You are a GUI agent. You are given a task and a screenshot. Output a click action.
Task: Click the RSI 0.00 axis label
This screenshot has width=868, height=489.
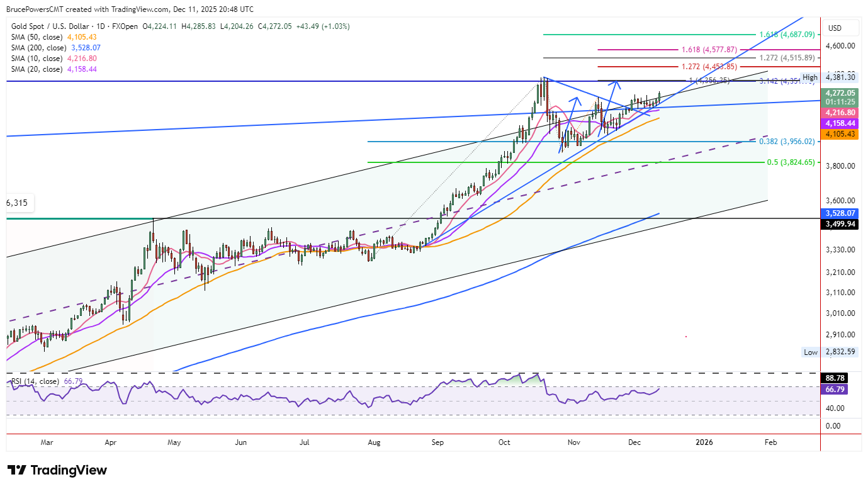[835, 426]
